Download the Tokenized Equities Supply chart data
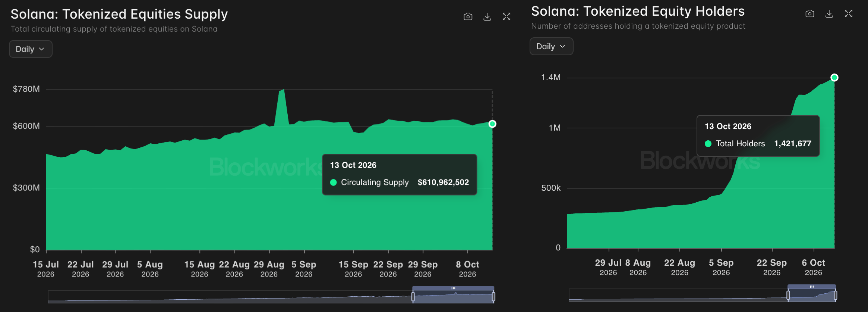 pos(487,16)
